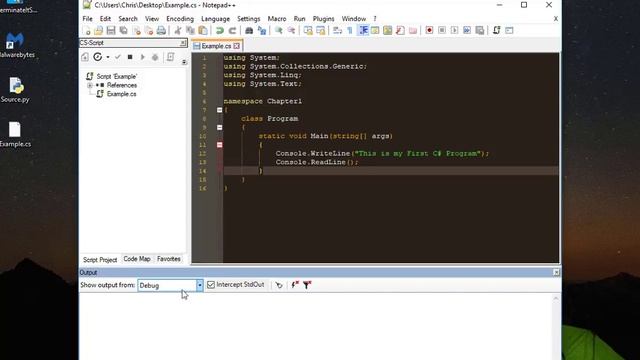Image resolution: width=640 pixels, height=360 pixels.
Task: Close the CS-Script side panel
Action: pos(183,43)
